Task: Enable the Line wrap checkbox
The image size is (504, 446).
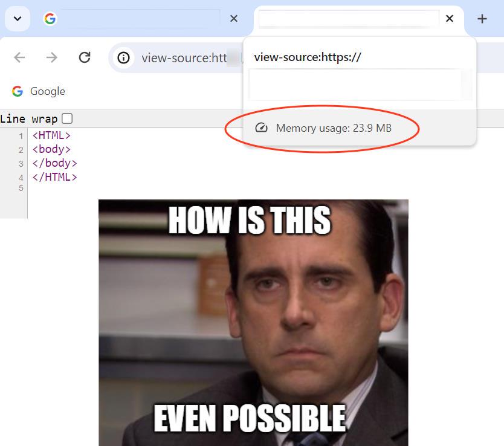Action: click(67, 118)
